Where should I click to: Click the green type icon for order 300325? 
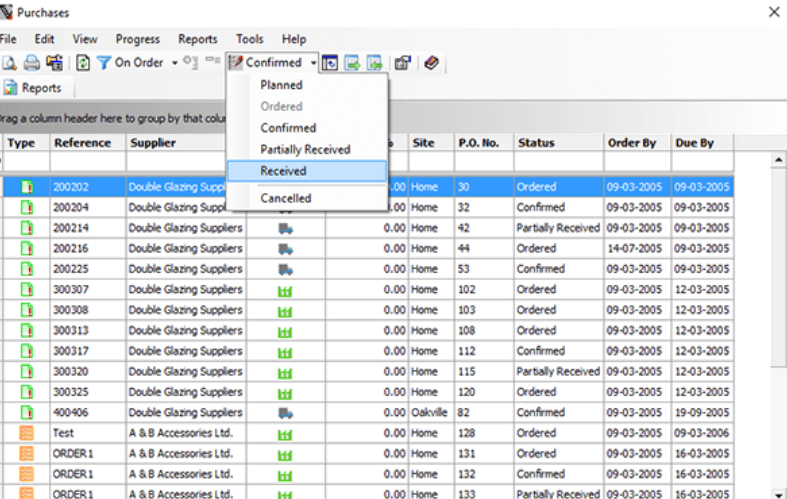click(x=27, y=392)
